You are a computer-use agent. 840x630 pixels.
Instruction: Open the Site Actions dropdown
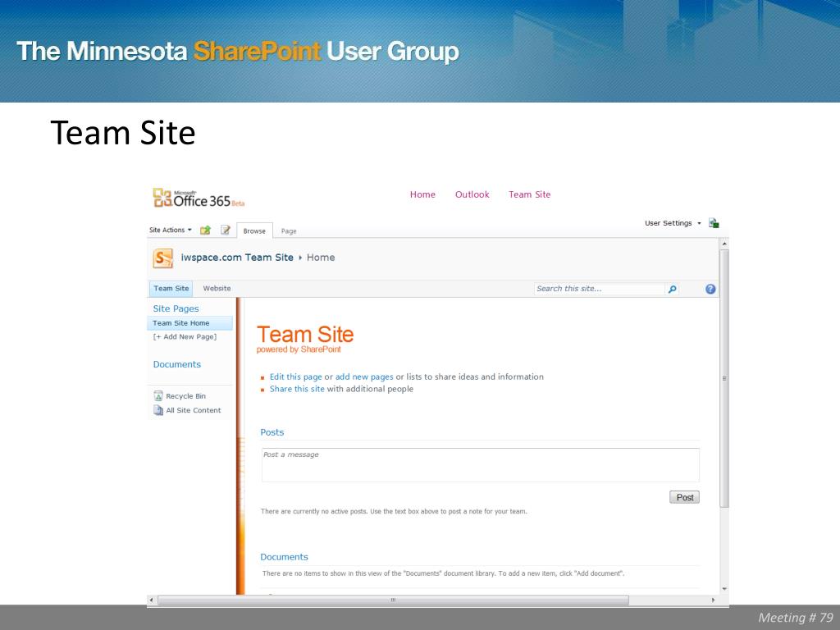coord(171,231)
